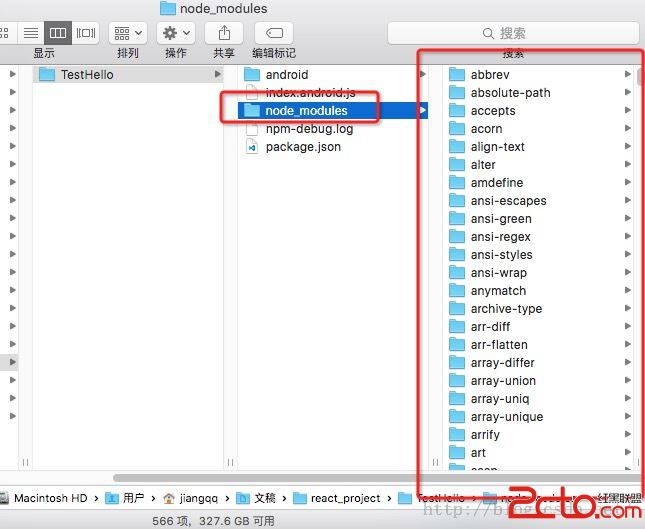Go to Macintosh HD in path bar
Screen dimensions: 645x529
click(x=44, y=499)
